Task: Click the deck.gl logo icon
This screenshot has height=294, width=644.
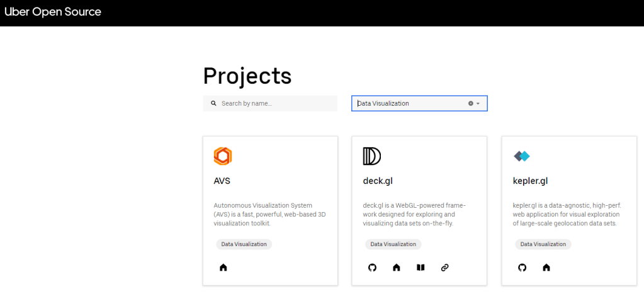Action: click(x=372, y=156)
